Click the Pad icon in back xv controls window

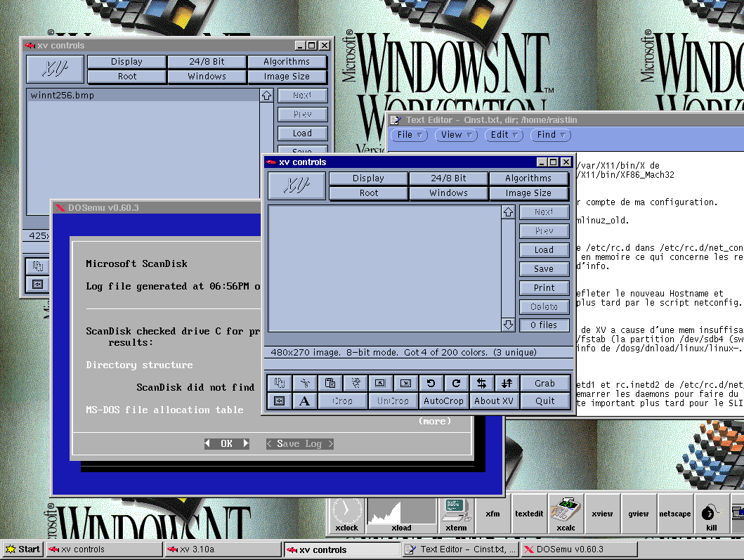click(x=37, y=285)
